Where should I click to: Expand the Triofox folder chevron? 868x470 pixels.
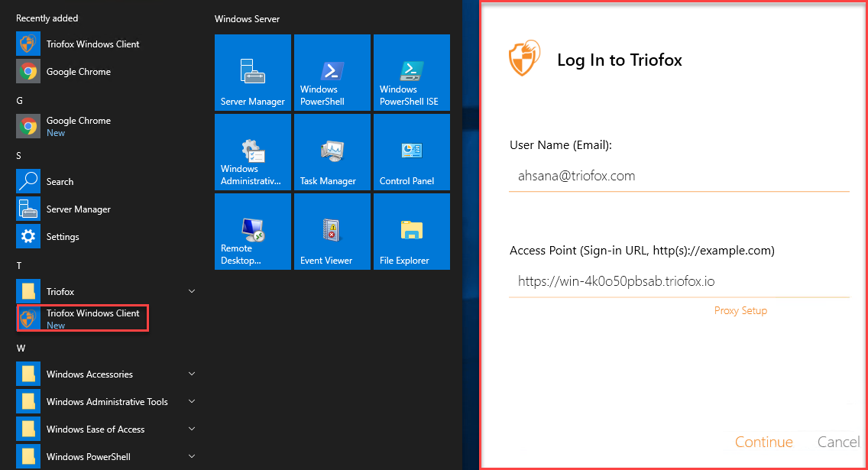tap(192, 291)
